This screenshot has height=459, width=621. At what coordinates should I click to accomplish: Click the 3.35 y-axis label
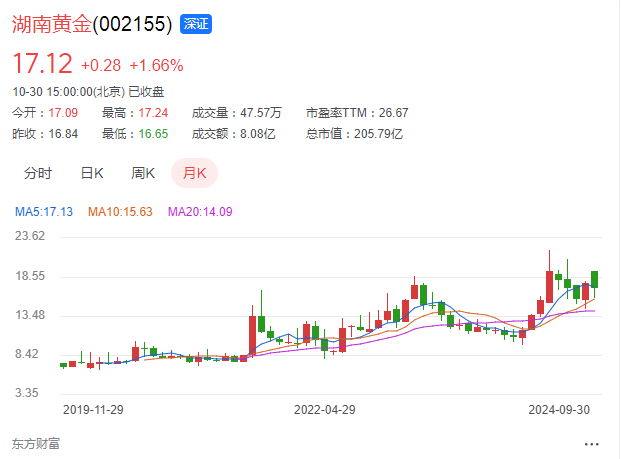(27, 393)
